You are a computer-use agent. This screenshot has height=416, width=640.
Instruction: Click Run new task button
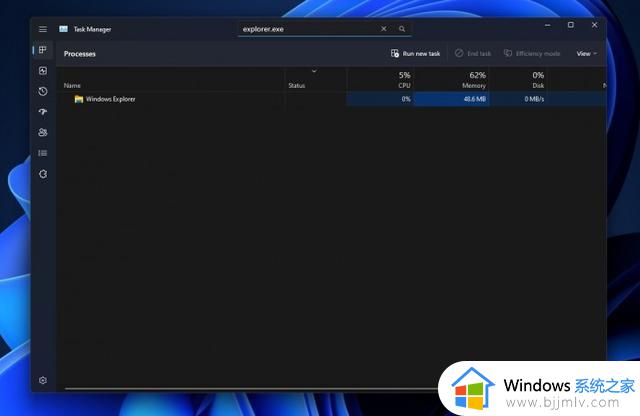pos(416,53)
